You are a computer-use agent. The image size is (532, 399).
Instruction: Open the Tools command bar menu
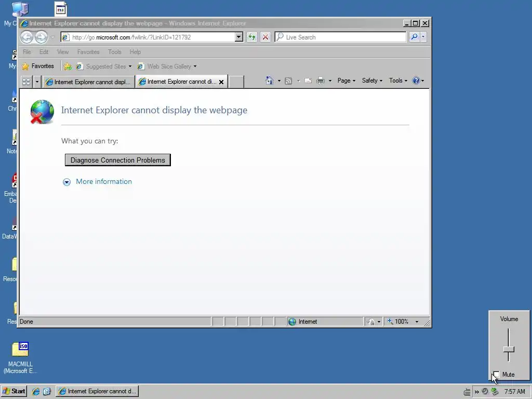(398, 81)
